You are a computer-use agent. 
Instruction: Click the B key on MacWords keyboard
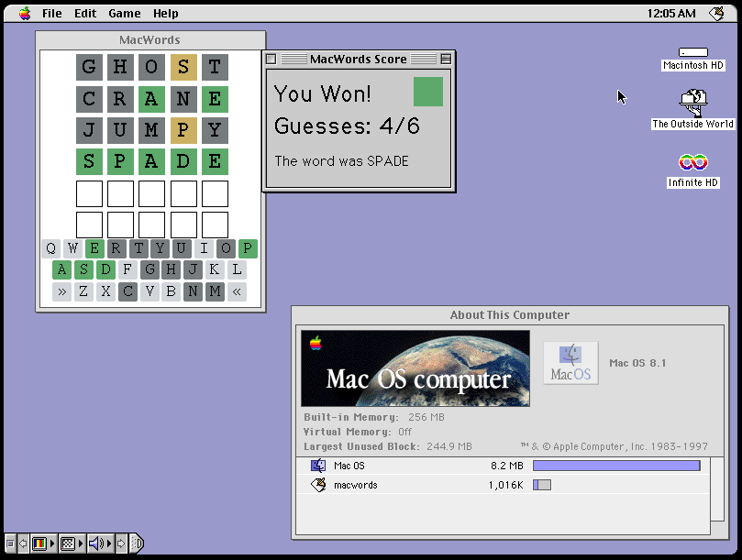point(171,291)
